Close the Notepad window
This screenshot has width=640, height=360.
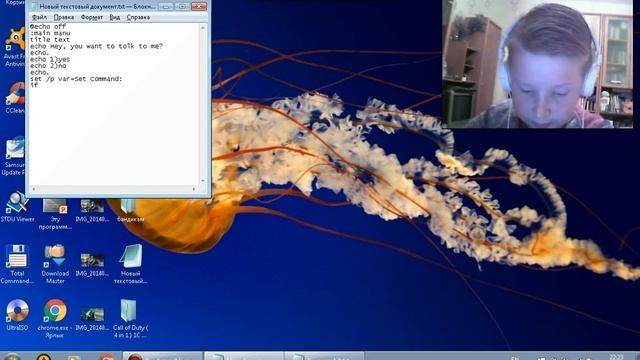pos(199,6)
